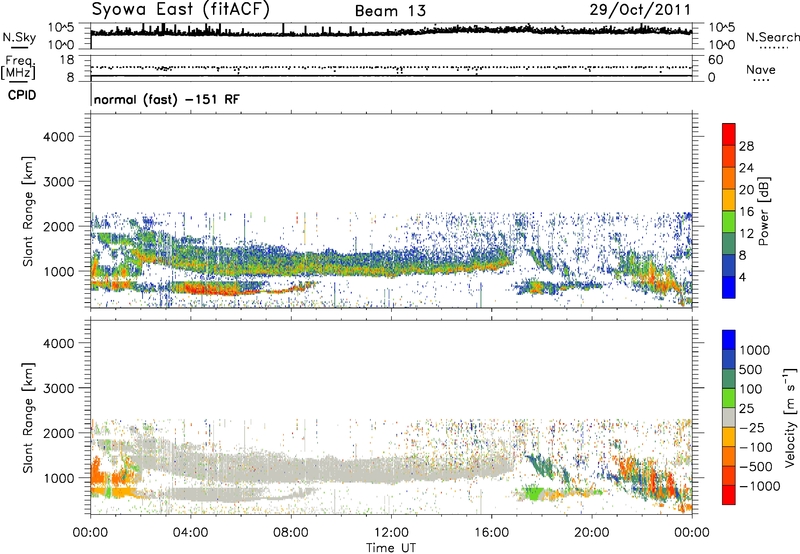Click the red bottom segment of Velocity colorbar

[729, 495]
